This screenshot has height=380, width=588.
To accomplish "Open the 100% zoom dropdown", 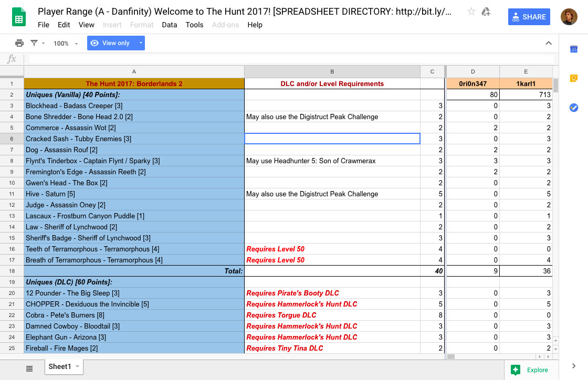I will click(63, 43).
